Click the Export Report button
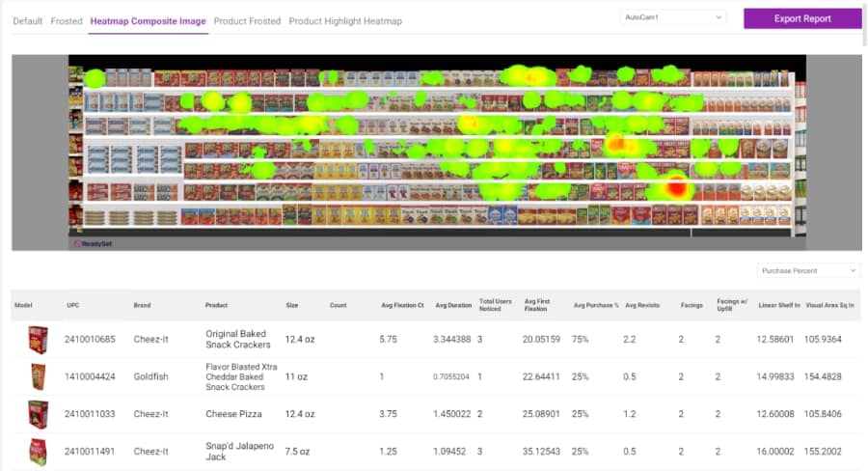 801,18
